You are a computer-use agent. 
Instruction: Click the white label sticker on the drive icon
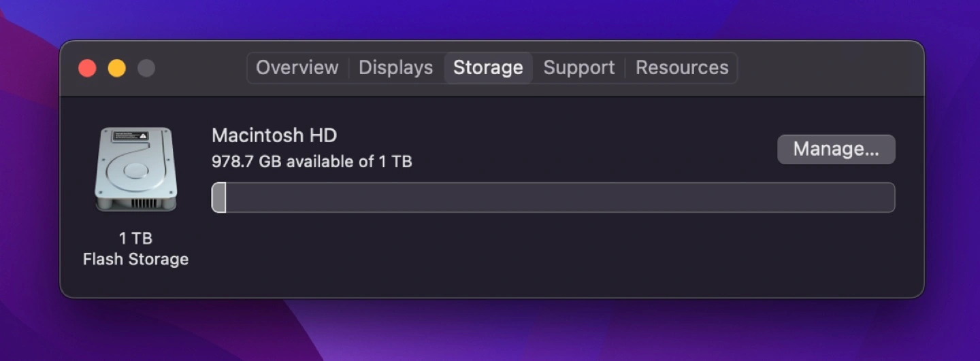point(129,136)
